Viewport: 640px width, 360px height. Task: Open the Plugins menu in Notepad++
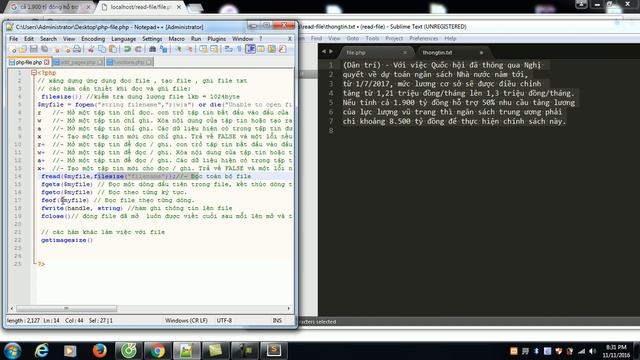click(216, 39)
